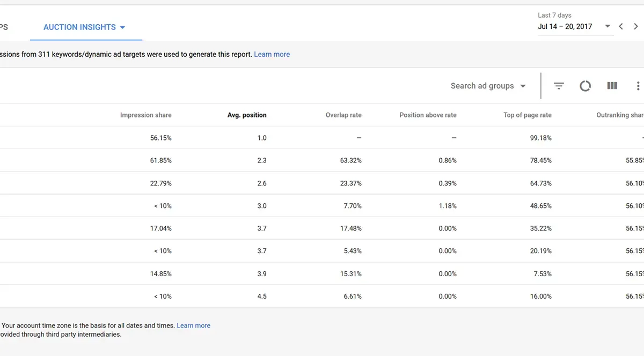
Task: Sort by Avg. position column header
Action: coord(247,115)
